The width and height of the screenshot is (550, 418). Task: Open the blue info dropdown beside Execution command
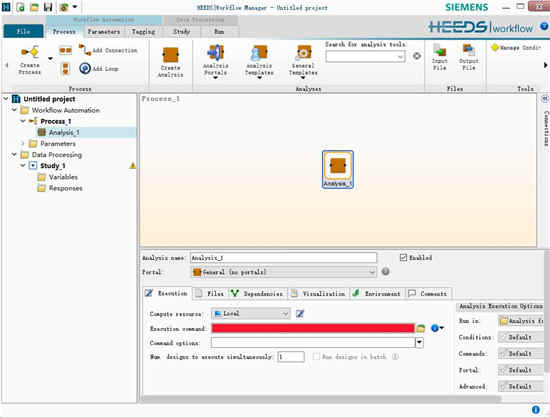[437, 328]
